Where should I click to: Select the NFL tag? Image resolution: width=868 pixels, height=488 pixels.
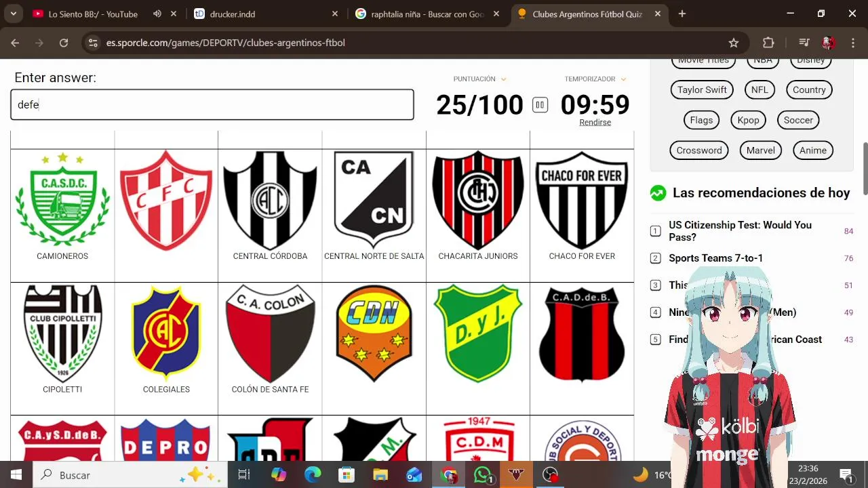[759, 90]
